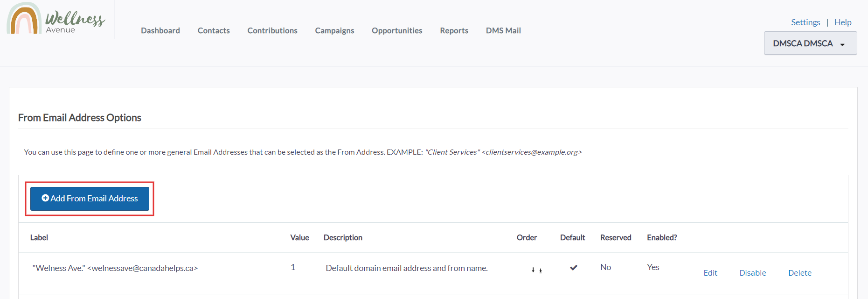Viewport: 868px width, 299px height.
Task: Go to the Contacts menu
Action: 214,30
